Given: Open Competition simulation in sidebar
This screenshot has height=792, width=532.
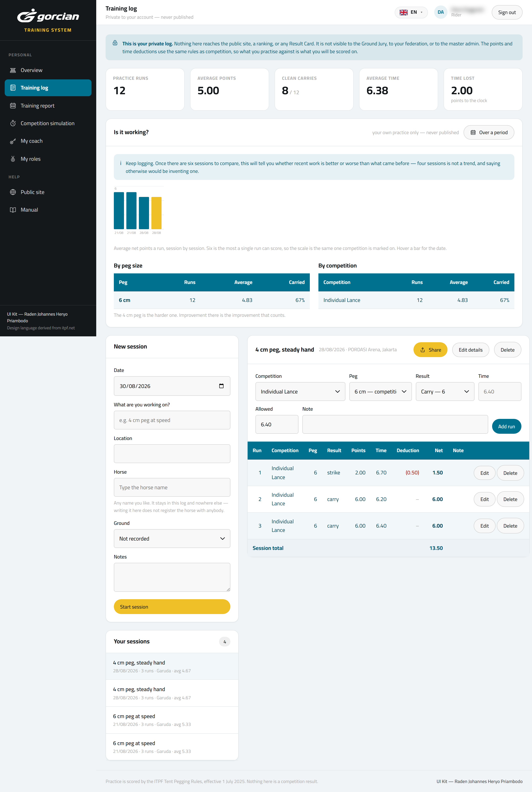Looking at the screenshot, I should (48, 123).
